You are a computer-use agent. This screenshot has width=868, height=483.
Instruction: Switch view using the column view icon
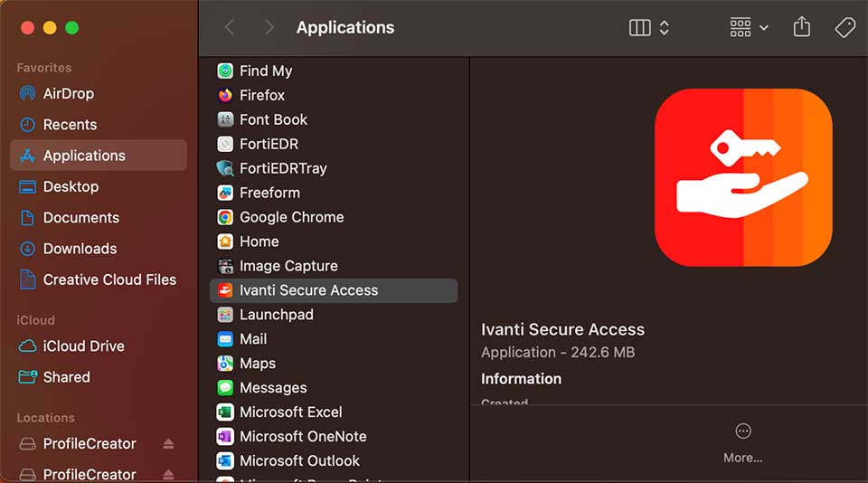pos(640,27)
